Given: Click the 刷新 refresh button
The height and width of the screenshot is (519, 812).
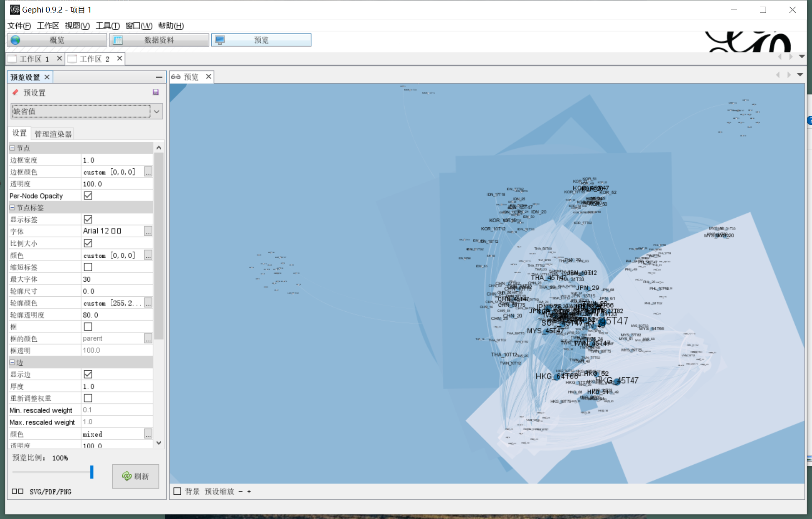Looking at the screenshot, I should tap(135, 476).
